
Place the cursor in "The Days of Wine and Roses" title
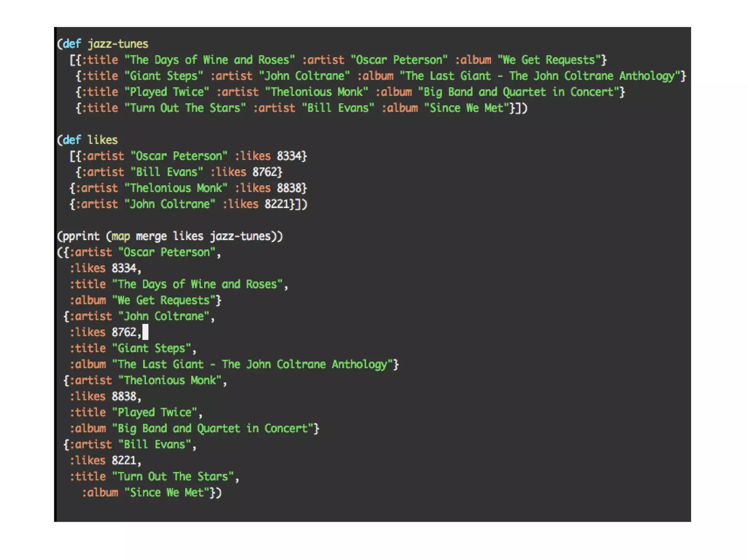tap(209, 60)
